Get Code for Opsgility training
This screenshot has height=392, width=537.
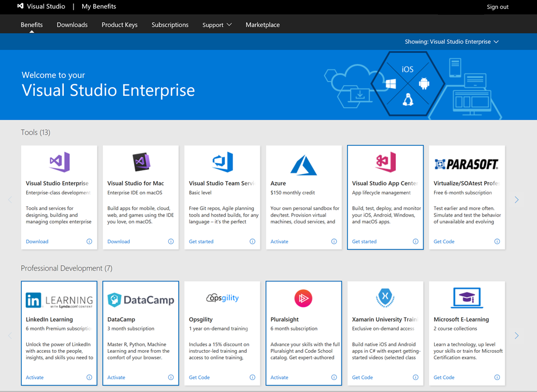199,377
